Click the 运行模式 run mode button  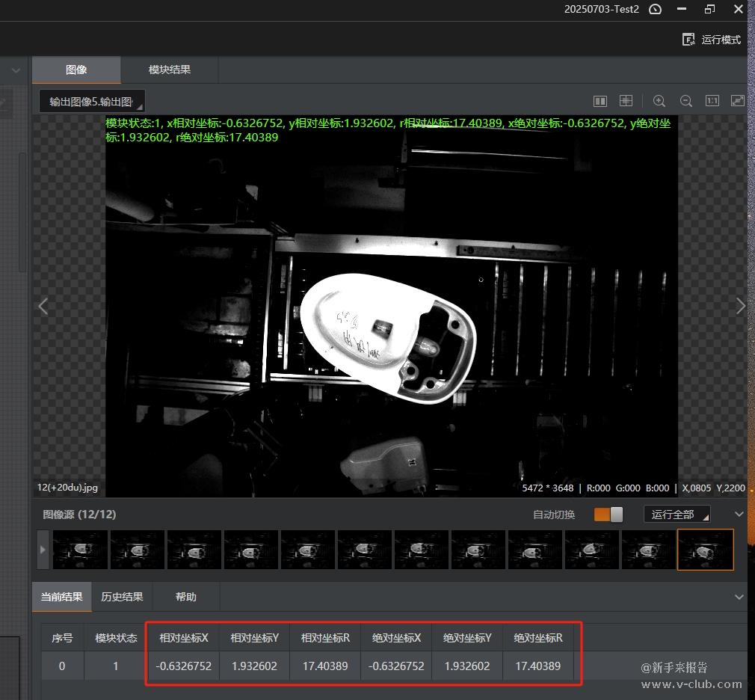click(x=712, y=40)
